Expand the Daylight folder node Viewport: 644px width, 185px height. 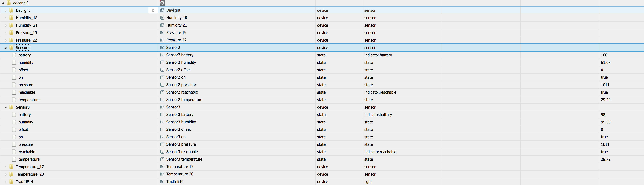tap(6, 10)
